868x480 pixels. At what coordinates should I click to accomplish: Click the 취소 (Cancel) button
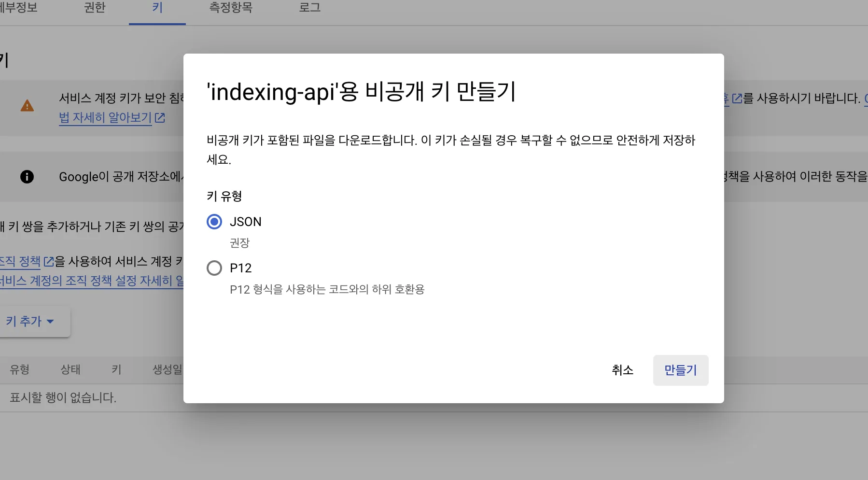click(622, 370)
